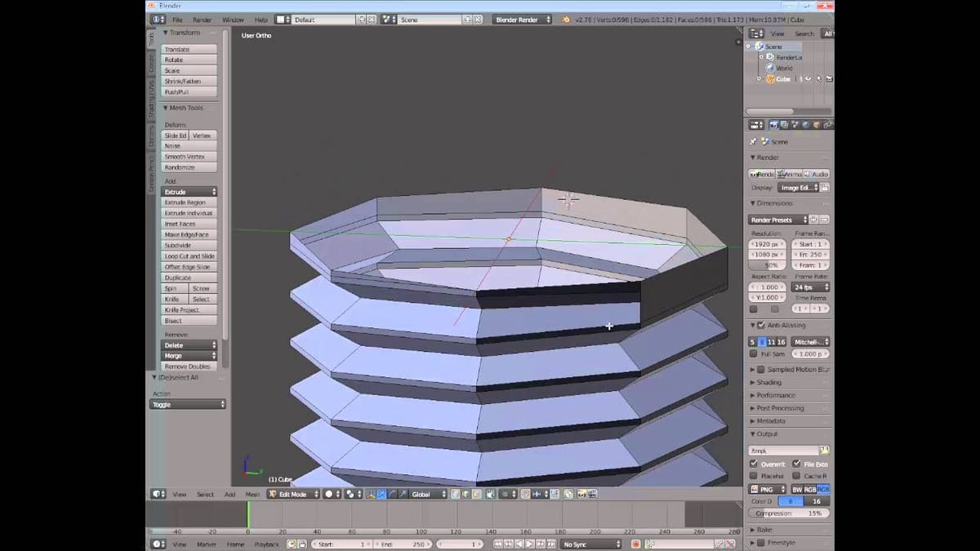Uncheck the Overwrite checkbox

(x=753, y=464)
